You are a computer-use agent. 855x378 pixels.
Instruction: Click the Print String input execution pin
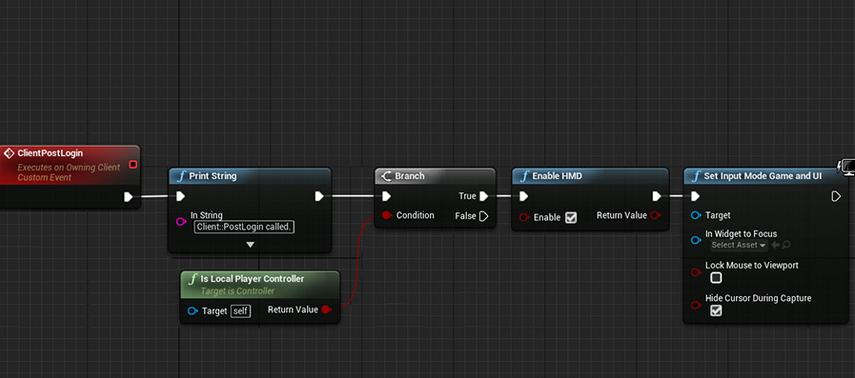pyautogui.click(x=180, y=196)
